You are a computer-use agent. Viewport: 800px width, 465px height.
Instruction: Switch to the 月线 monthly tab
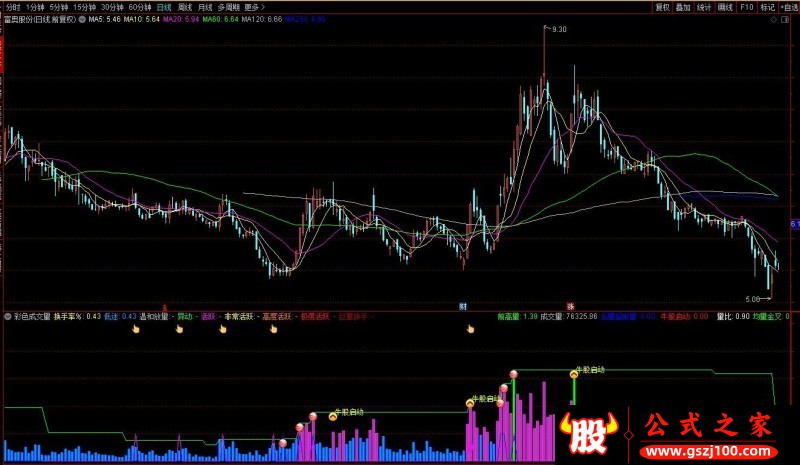(x=205, y=7)
